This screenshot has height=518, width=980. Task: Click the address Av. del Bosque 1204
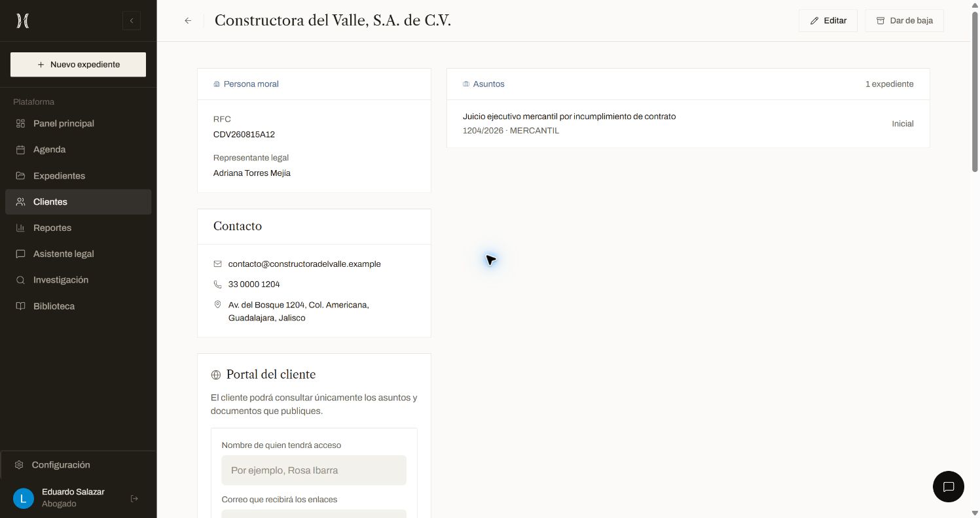(299, 311)
